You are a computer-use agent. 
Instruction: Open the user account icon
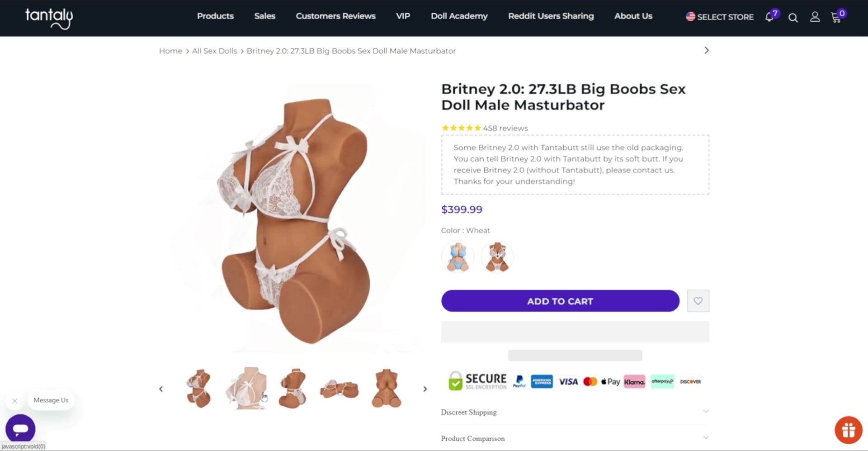tap(815, 17)
